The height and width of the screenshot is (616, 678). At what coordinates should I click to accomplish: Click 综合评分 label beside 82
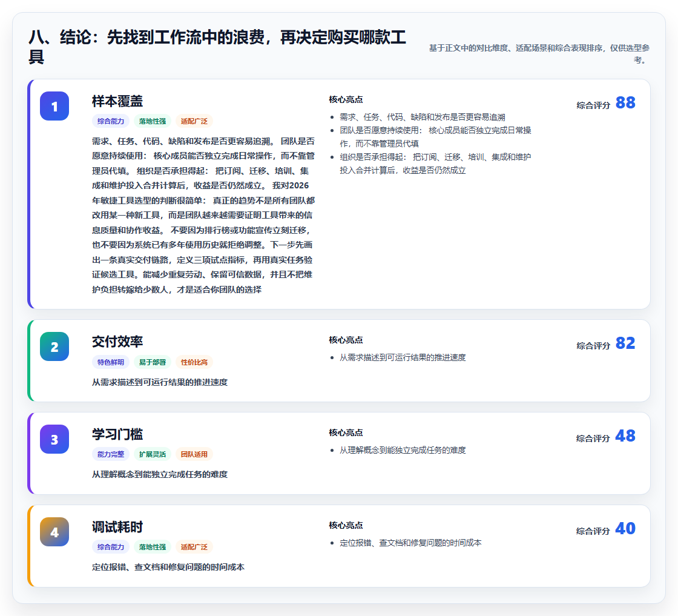(593, 346)
